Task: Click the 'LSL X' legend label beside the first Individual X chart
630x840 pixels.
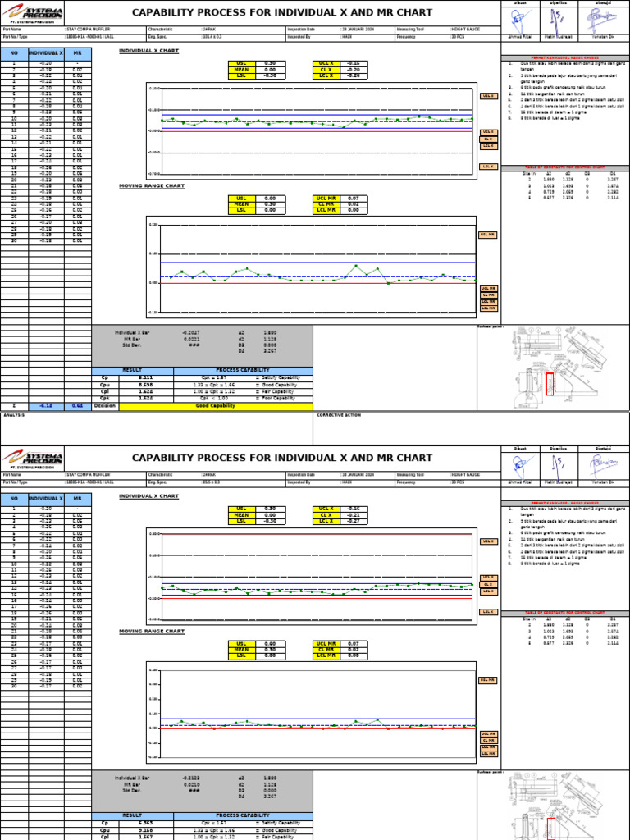Action: pyautogui.click(x=489, y=167)
